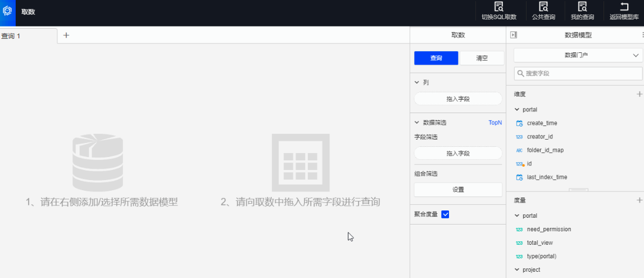Click folder_id_map ABC text type icon

coord(519,150)
